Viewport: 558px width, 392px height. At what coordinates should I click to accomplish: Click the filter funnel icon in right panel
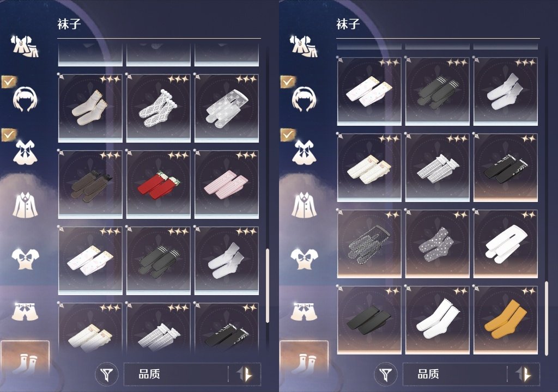tap(385, 374)
